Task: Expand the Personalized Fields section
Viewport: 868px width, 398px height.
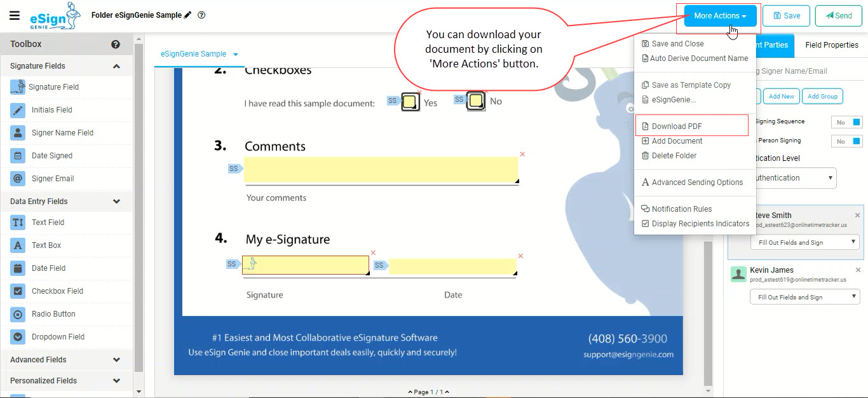Action: 116,381
